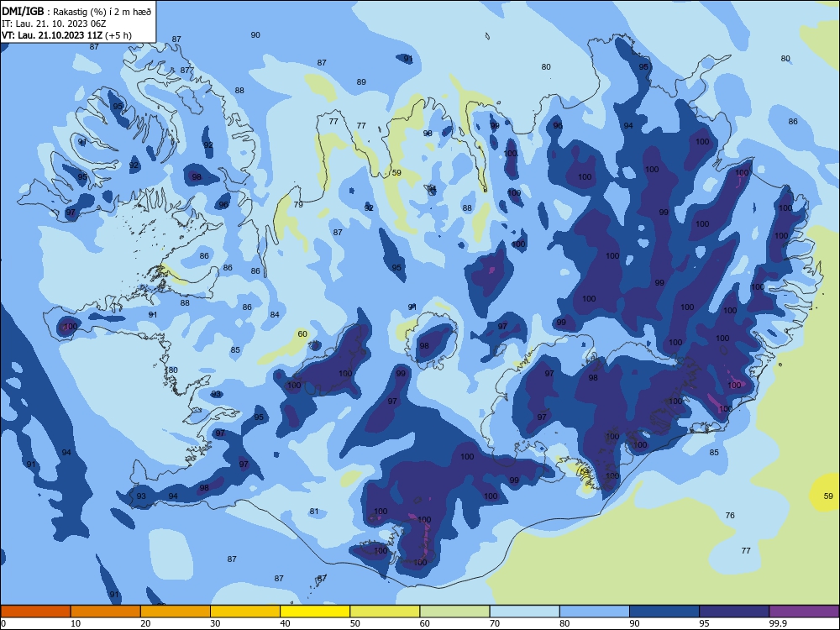Click the "VT: Lau. 21.10.2023 11Z" line
Viewport: 840px width, 630px height.
(52, 35)
